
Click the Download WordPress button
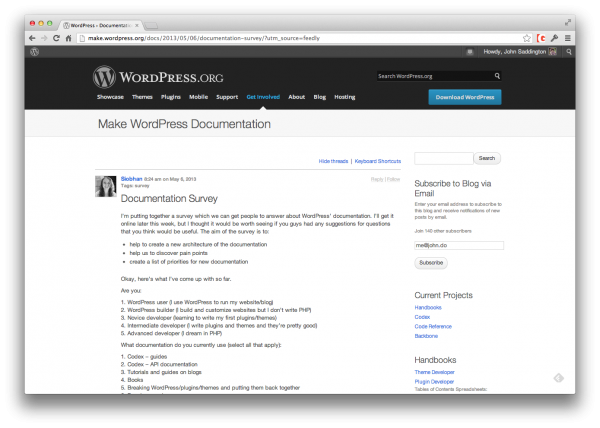coord(465,97)
